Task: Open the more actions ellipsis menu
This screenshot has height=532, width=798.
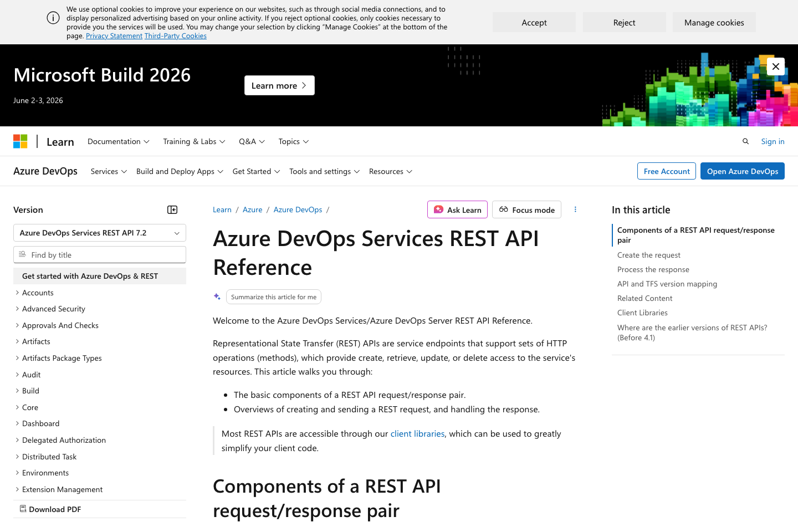Action: tap(575, 209)
